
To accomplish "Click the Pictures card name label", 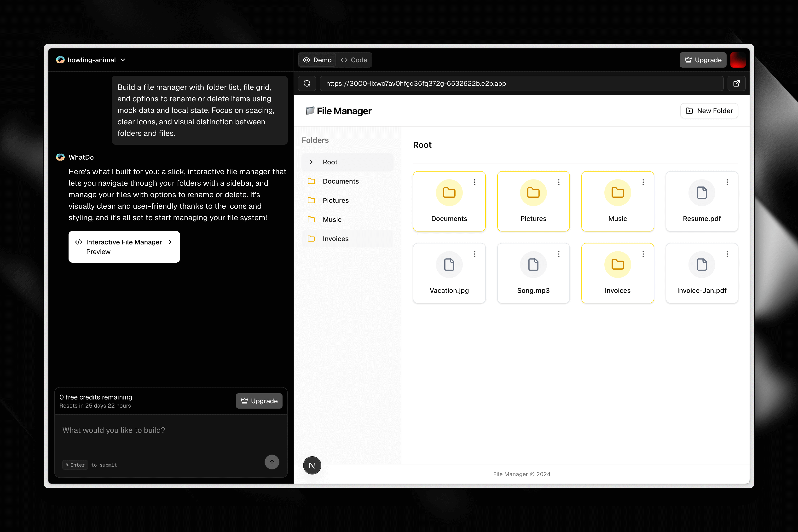I will (x=533, y=219).
